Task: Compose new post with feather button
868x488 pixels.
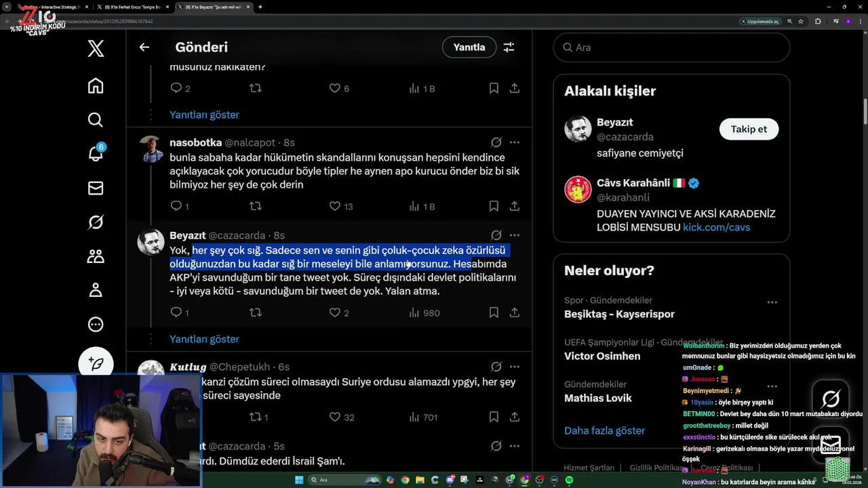Action: (96, 363)
